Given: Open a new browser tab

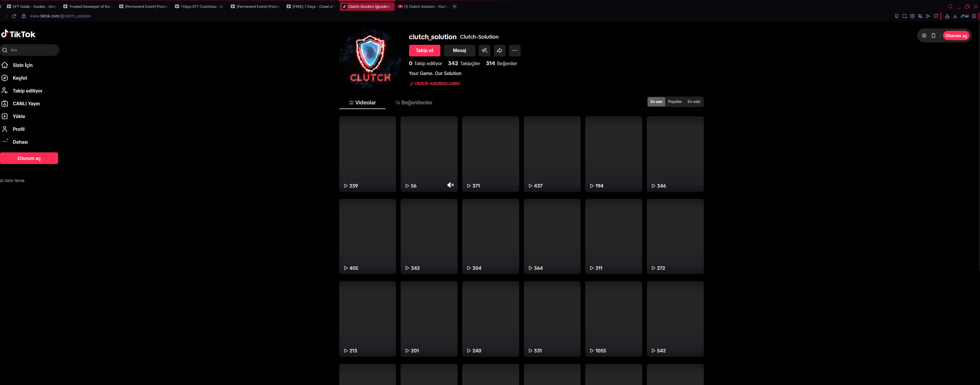Looking at the screenshot, I should [x=454, y=6].
